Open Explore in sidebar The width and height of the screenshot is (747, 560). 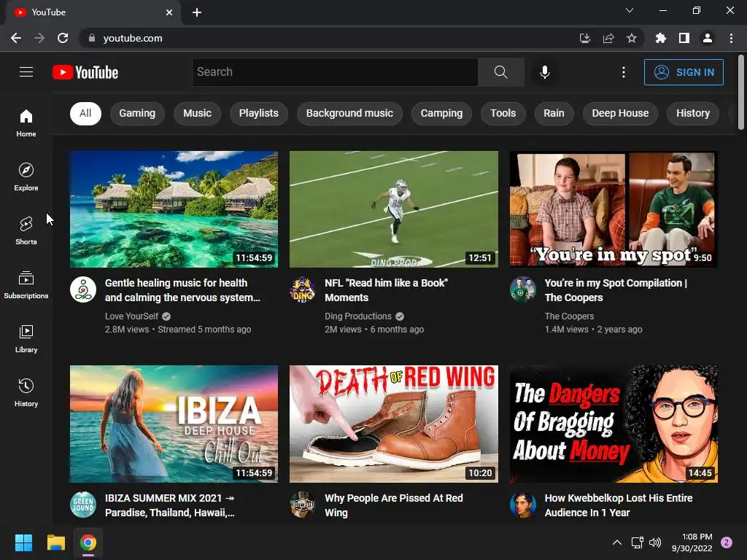[x=26, y=176]
